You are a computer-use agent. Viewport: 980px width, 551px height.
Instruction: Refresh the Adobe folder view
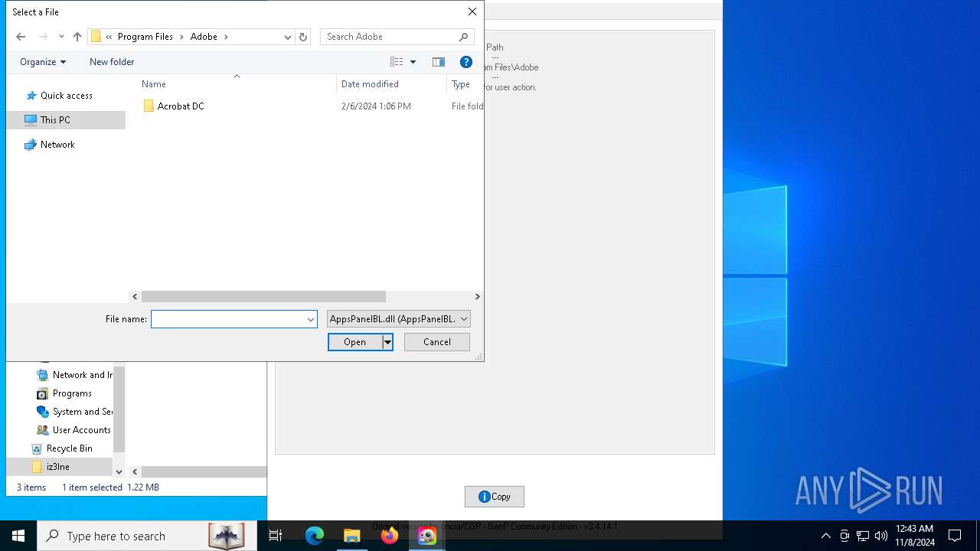tap(303, 37)
